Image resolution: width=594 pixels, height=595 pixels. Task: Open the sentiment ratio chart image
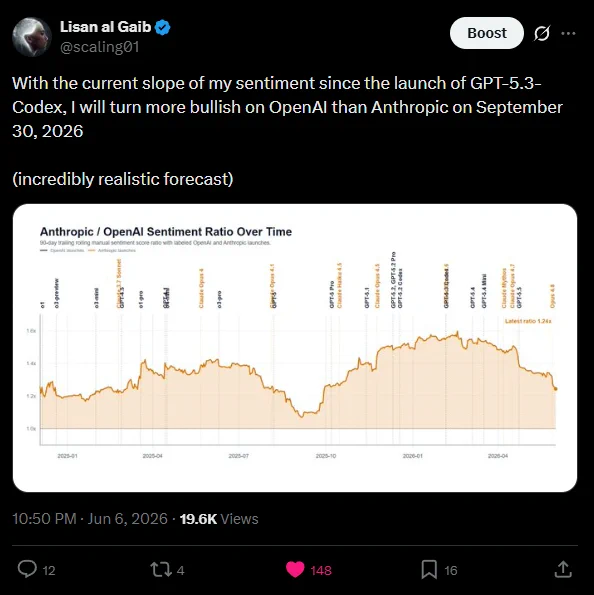295,348
